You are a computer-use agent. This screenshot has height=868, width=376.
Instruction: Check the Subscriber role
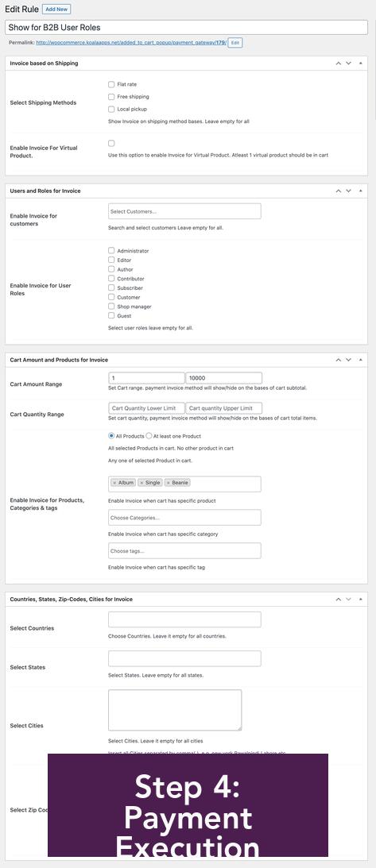click(111, 287)
